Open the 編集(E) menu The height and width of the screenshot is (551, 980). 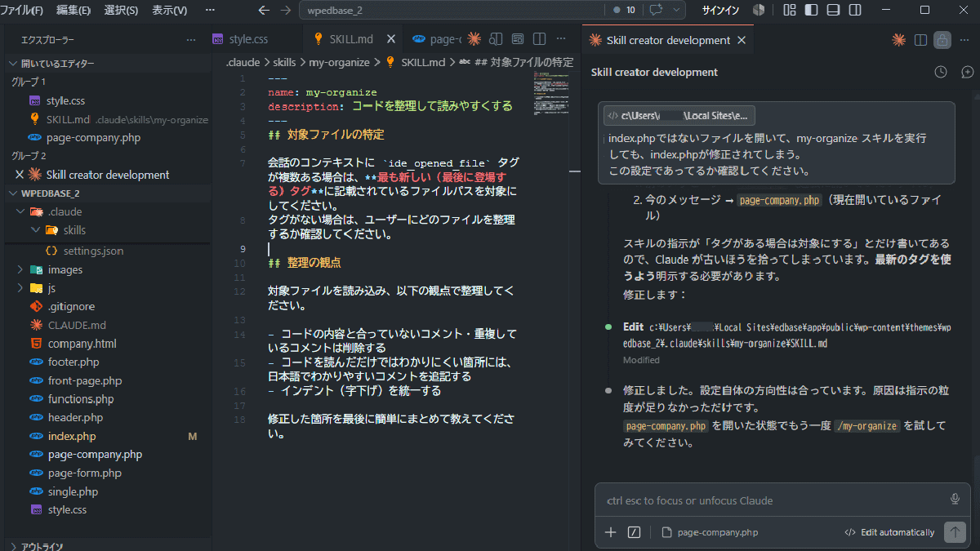[x=73, y=11]
